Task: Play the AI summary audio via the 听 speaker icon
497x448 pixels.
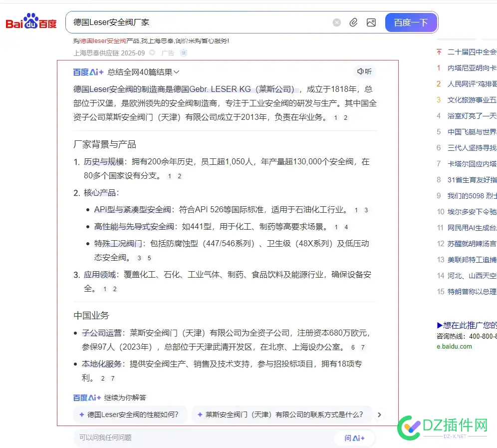Action: pos(364,71)
